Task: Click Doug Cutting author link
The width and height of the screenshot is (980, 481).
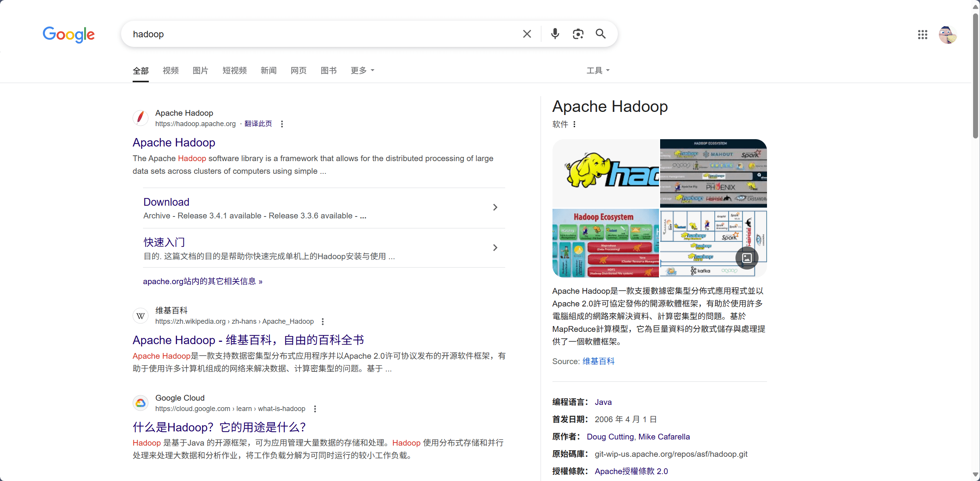Action: 610,437
